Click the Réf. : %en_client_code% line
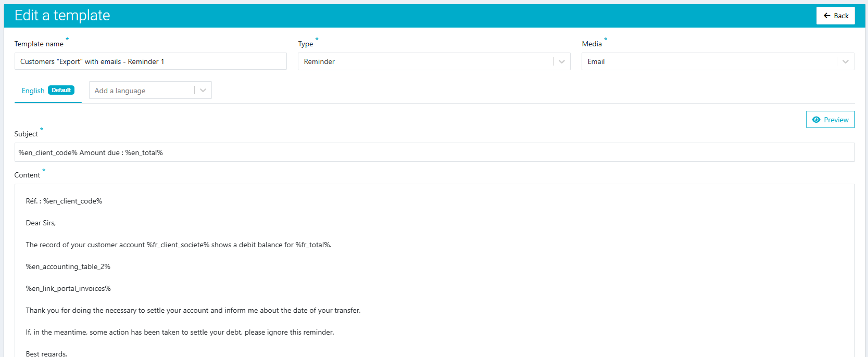 [64, 201]
